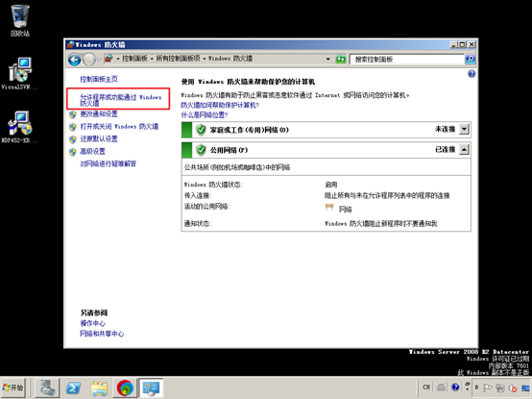This screenshot has width=532, height=399.
Task: Click the 已连接 status text
Action: pos(445,149)
